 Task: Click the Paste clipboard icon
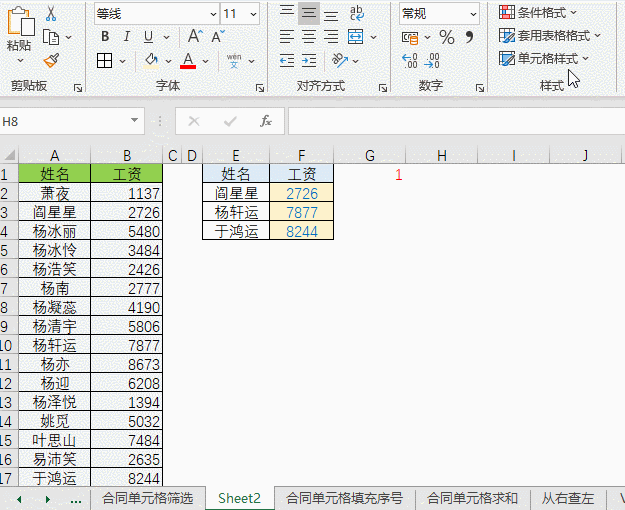[x=21, y=22]
